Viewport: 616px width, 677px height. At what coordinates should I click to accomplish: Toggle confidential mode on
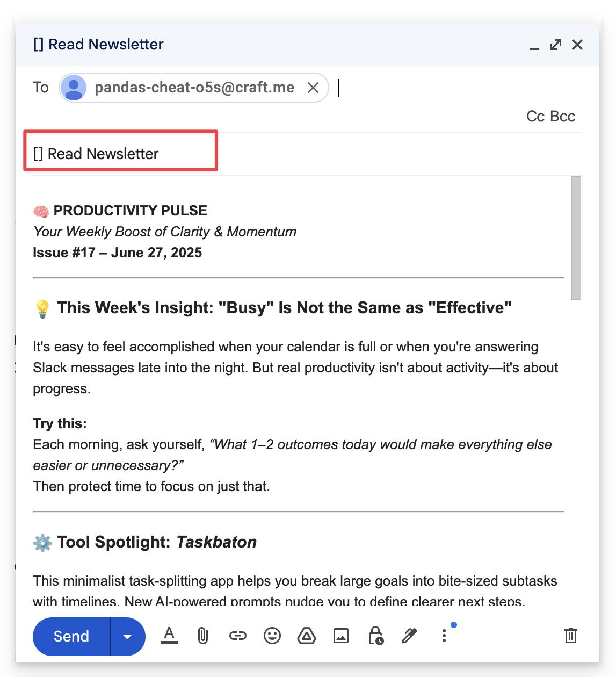375,636
